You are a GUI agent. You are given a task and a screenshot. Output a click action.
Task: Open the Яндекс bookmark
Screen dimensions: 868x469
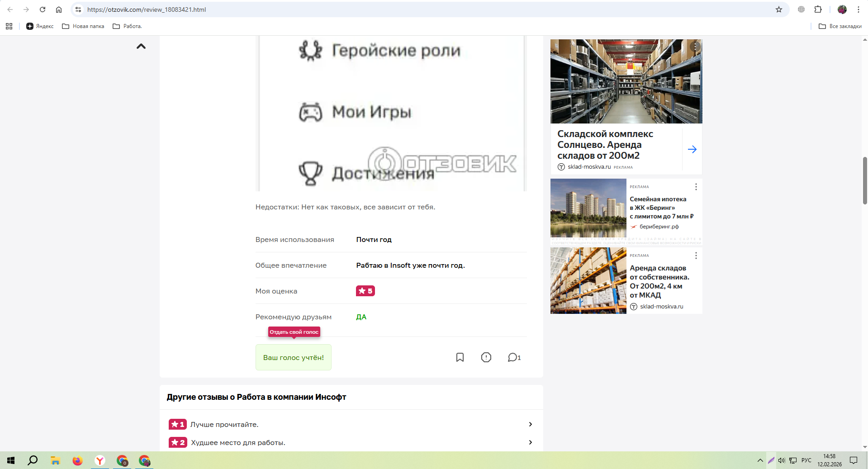[40, 26]
